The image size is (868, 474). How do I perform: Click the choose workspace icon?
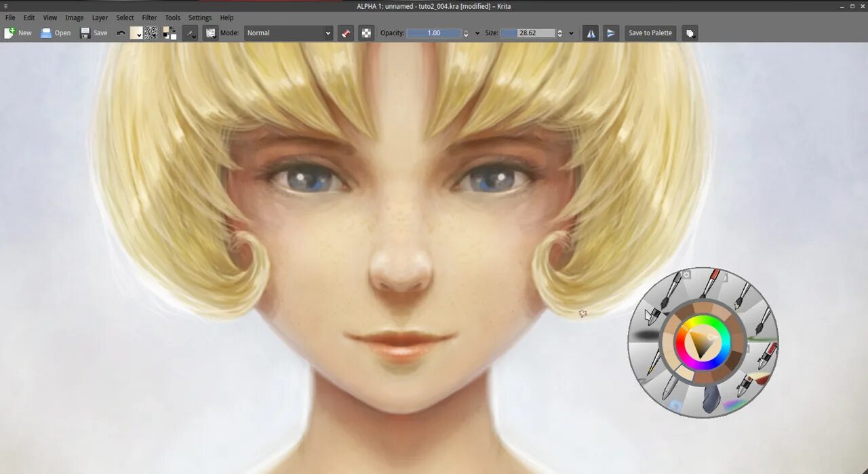pyautogui.click(x=690, y=33)
